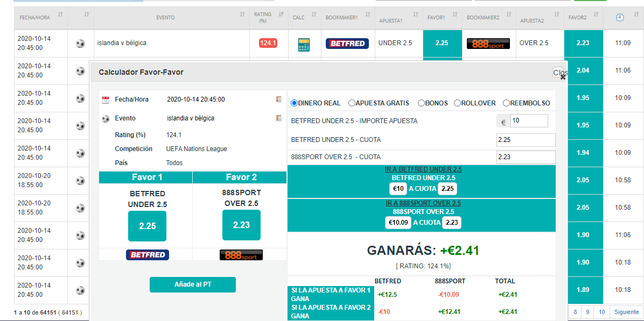
Task: Sort table by EVENTO column arrows
Action: 242,15
